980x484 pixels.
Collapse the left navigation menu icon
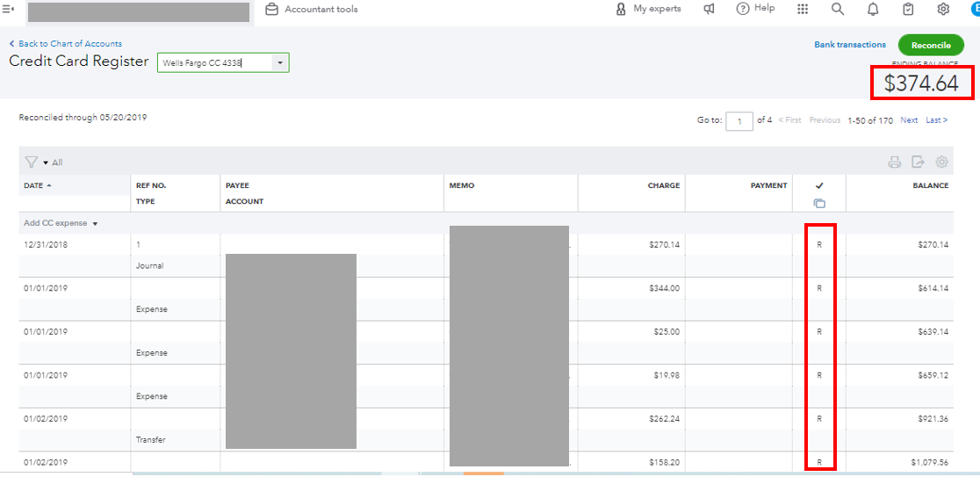[x=9, y=9]
